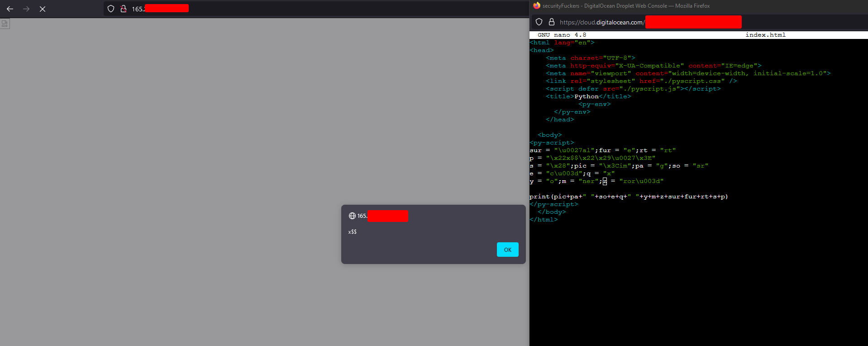Open shield icon in DigitalOcean address bar
Image resolution: width=868 pixels, height=346 pixels.
click(539, 22)
